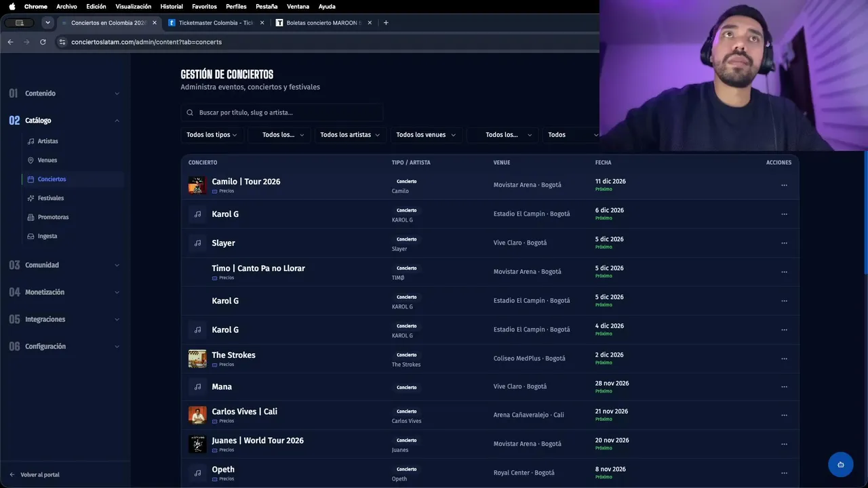Open a new Chrome tab with the plus icon
The image size is (868, 488).
click(386, 22)
